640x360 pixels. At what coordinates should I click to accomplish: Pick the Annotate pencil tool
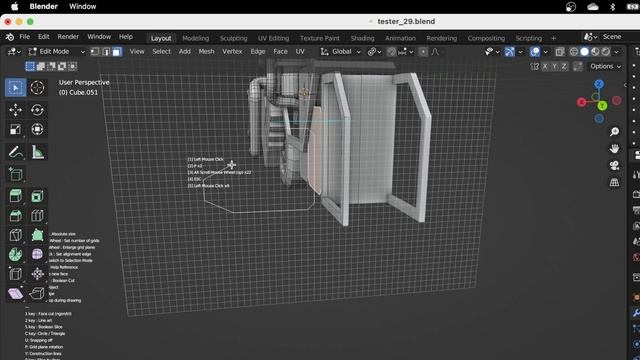point(16,152)
